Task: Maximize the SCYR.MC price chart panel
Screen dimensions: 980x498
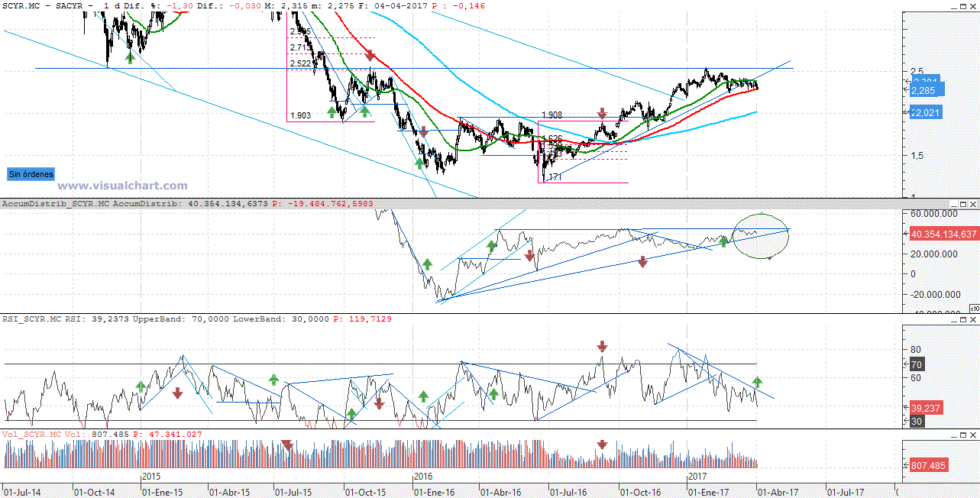Action: tap(962, 5)
